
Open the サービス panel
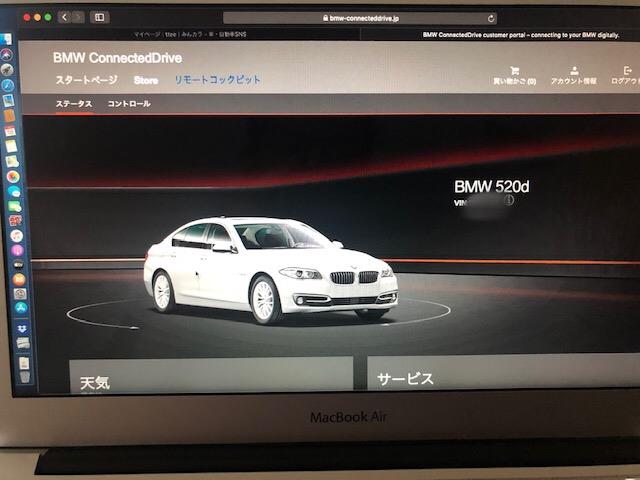tap(503, 371)
